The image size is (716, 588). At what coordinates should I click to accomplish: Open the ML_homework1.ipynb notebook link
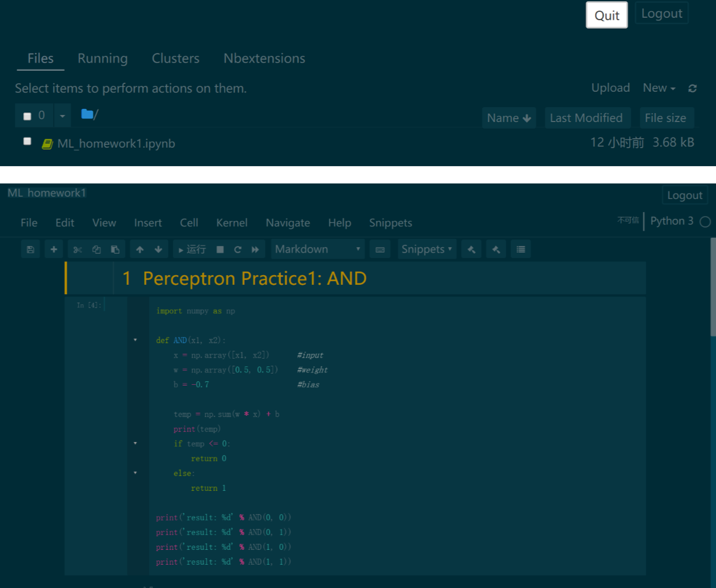click(x=116, y=144)
